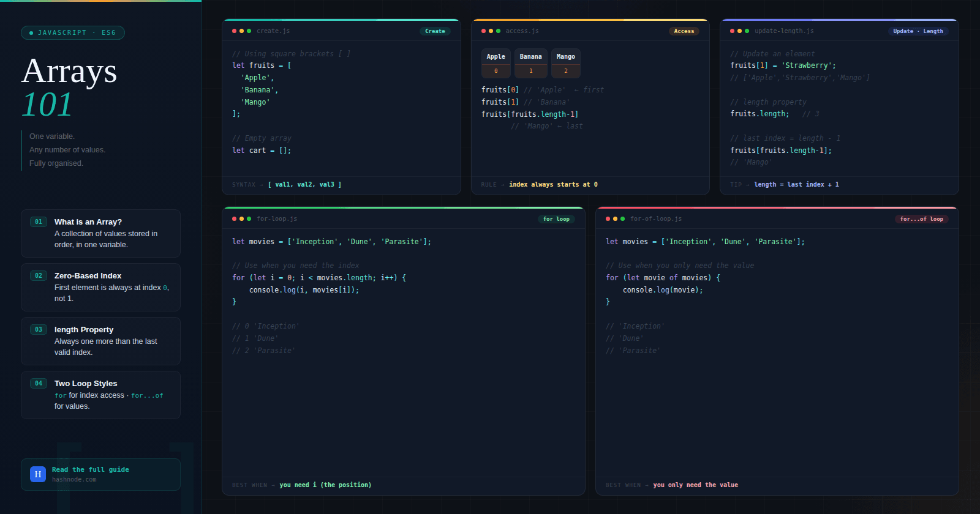Click the green dot on for-of-loop.js window
Image resolution: width=980 pixels, height=514 pixels.
pyautogui.click(x=622, y=219)
